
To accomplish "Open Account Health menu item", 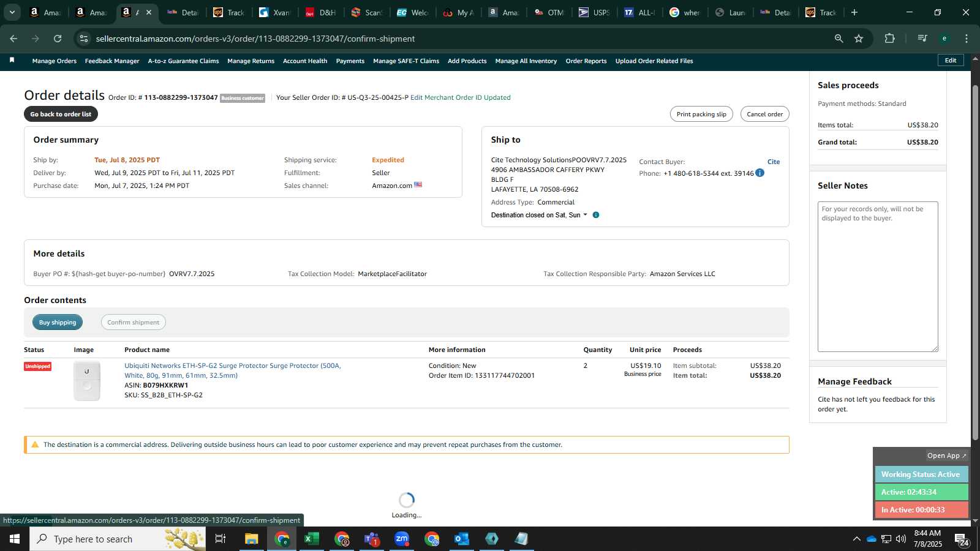I will click(305, 61).
